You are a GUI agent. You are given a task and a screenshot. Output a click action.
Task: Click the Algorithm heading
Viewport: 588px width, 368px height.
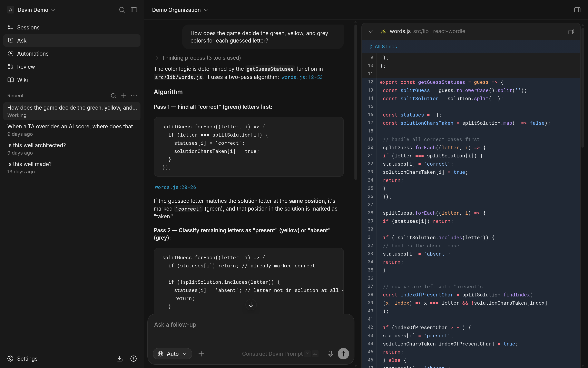(x=168, y=92)
